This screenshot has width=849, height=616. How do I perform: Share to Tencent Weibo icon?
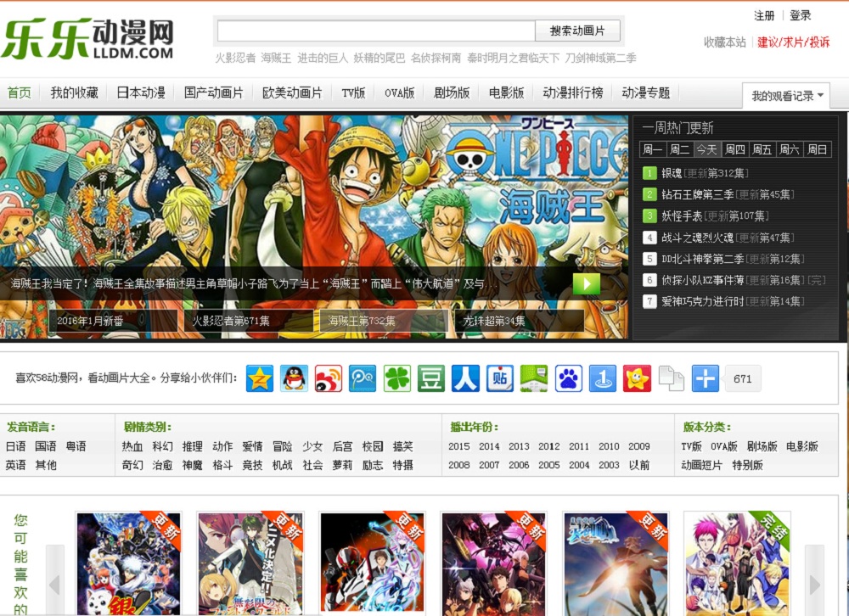(363, 378)
